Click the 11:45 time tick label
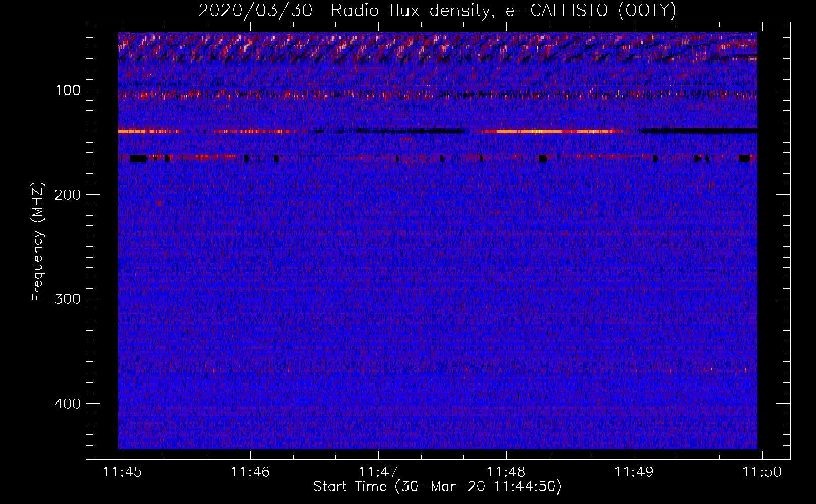The width and height of the screenshot is (816, 504). pos(123,472)
